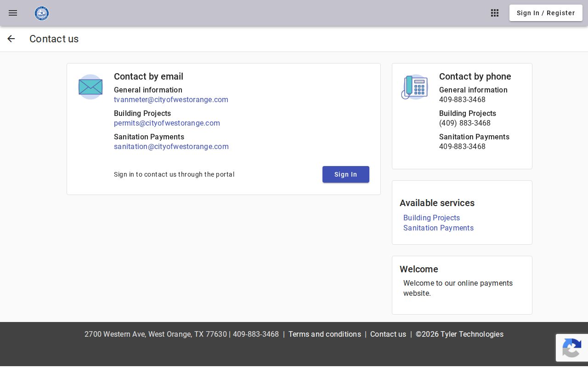Click the blue Sign In button
The image size is (588, 368).
[346, 174]
